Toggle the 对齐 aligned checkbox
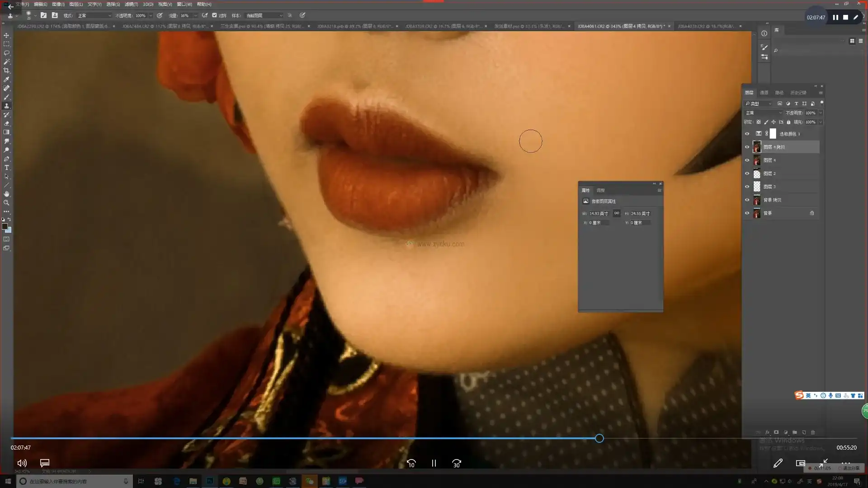Screen dimensions: 868x488 coord(214,15)
